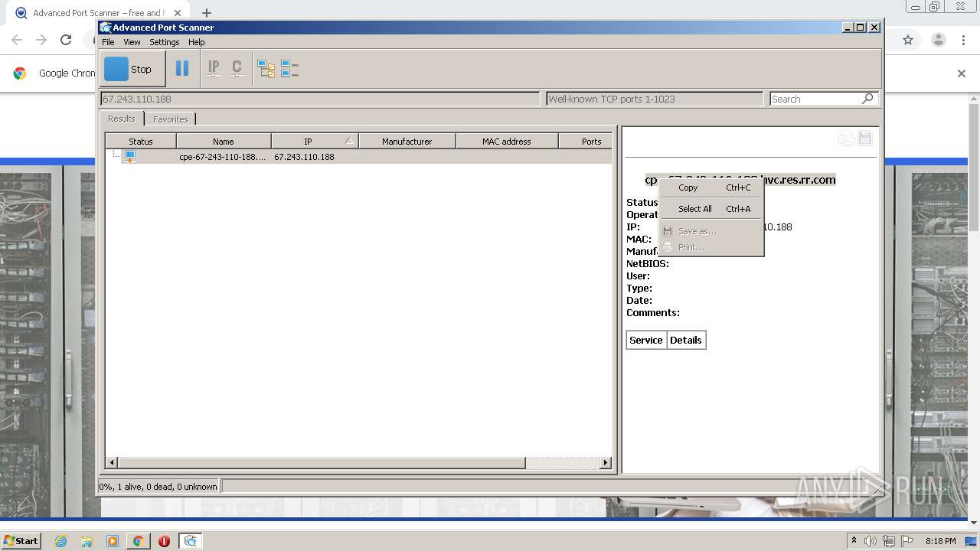This screenshot has width=980, height=551.
Task: Click the Comments: label in details pane
Action: (x=653, y=312)
